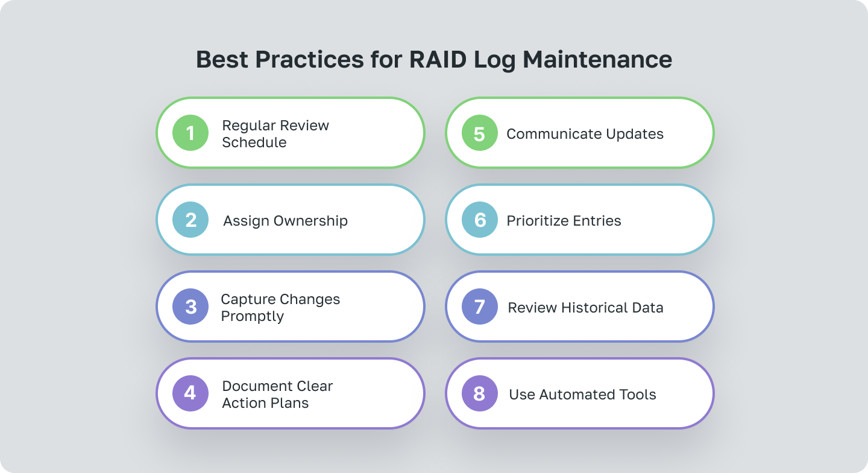This screenshot has width=868, height=473.
Task: Click the infographic title text
Action: [x=434, y=59]
